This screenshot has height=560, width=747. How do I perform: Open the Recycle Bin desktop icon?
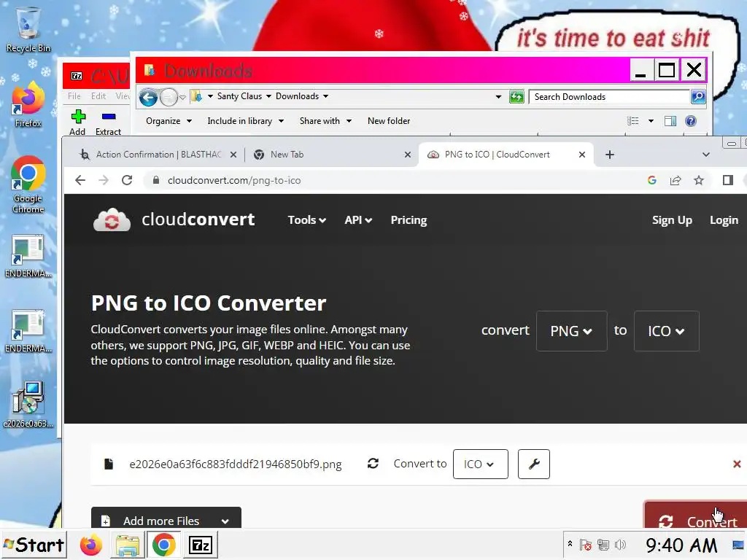[28, 29]
